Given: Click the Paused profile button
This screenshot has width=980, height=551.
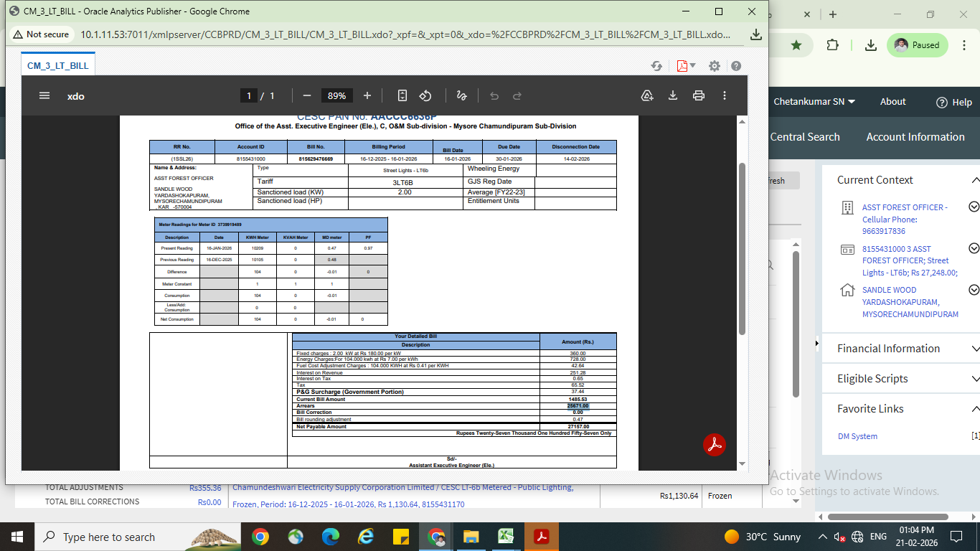Looking at the screenshot, I should (x=918, y=45).
